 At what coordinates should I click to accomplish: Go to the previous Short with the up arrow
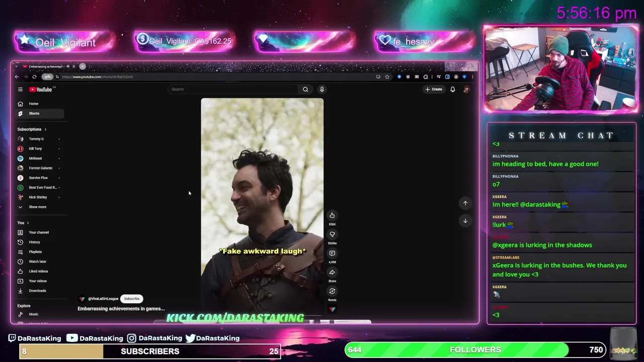point(465,203)
